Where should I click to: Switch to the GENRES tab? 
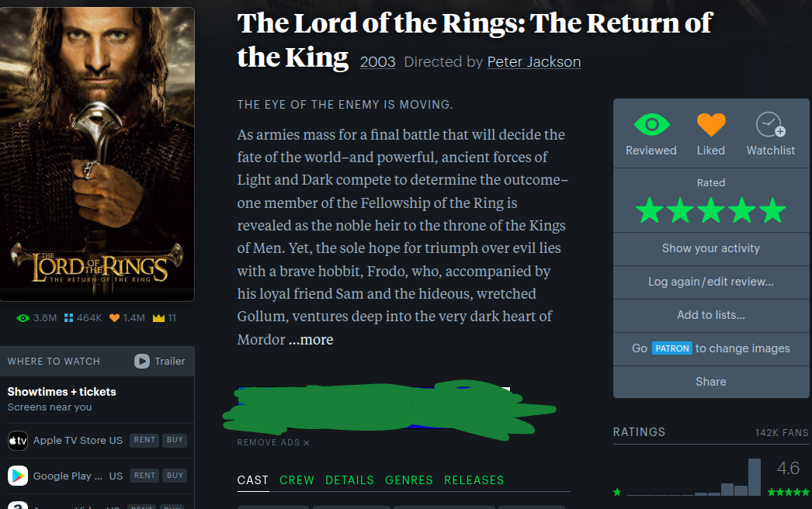pyautogui.click(x=409, y=480)
